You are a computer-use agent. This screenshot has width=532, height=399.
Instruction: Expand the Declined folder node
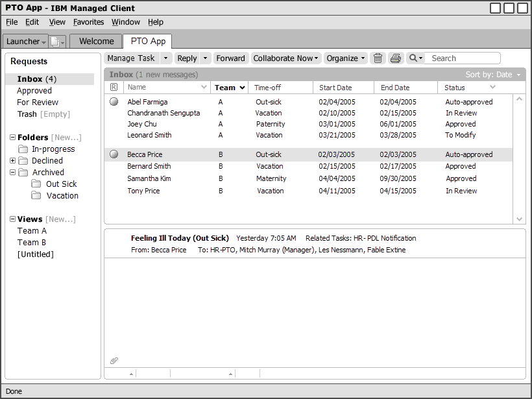12,160
